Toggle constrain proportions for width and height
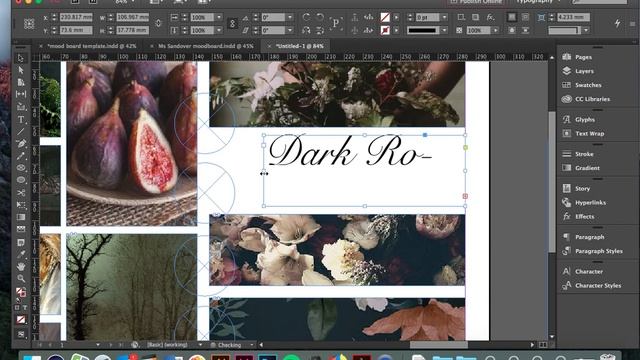 158,24
